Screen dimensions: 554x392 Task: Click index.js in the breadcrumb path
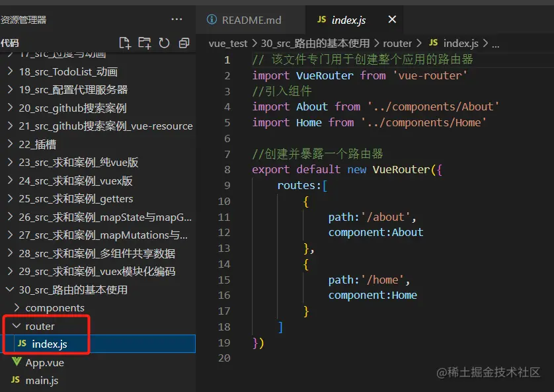point(460,44)
